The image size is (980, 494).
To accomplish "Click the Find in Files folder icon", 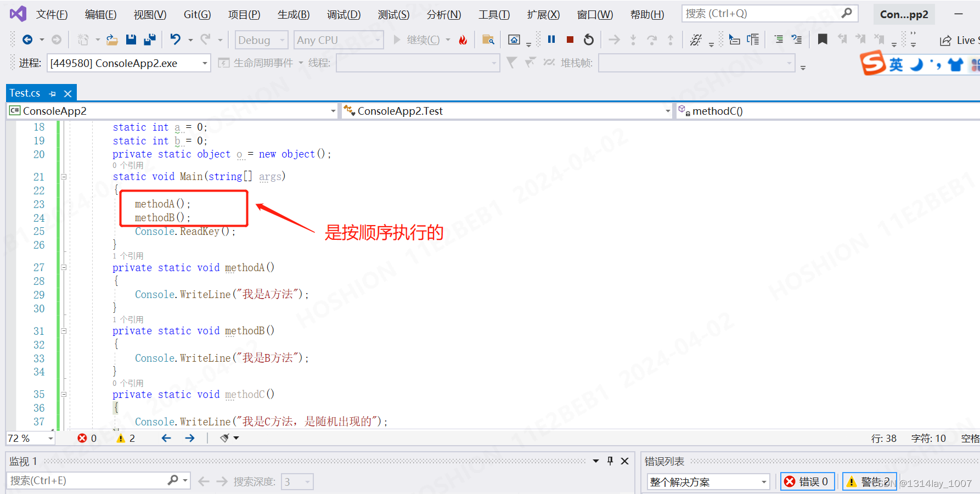I will tap(488, 40).
